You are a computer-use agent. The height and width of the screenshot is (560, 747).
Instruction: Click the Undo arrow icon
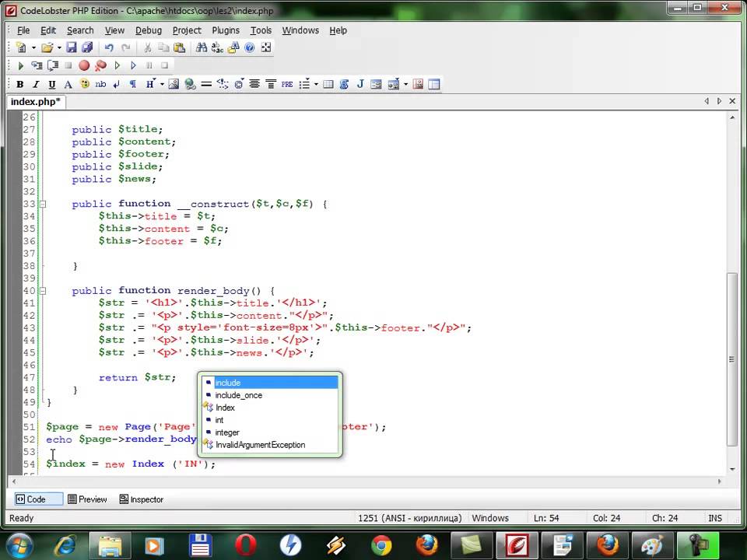pos(109,47)
